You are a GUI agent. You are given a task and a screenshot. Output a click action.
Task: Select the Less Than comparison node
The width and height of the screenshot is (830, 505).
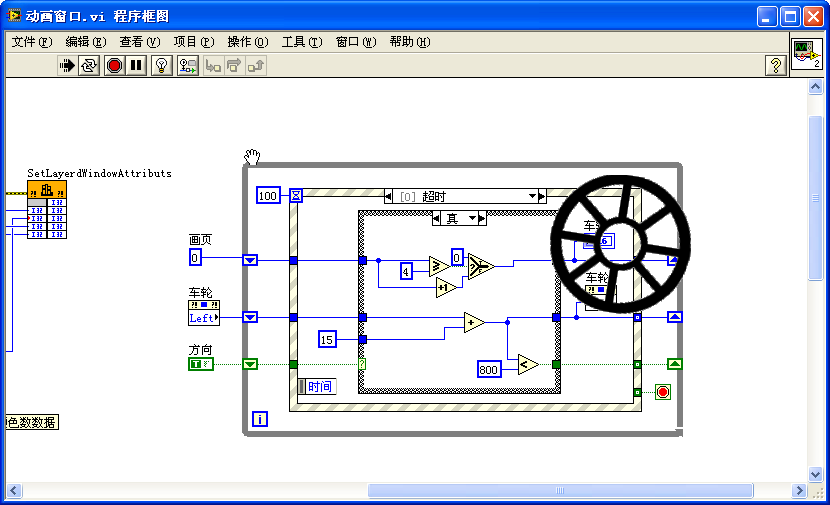click(x=527, y=366)
